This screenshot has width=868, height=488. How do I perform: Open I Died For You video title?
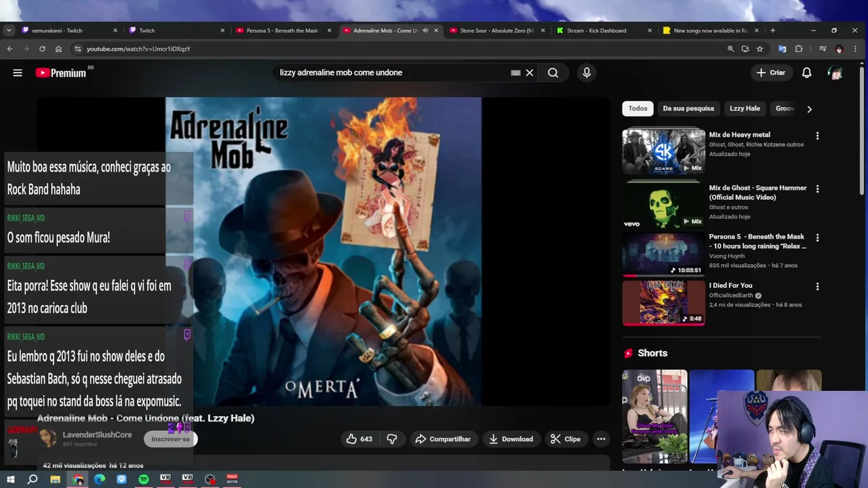(x=730, y=285)
